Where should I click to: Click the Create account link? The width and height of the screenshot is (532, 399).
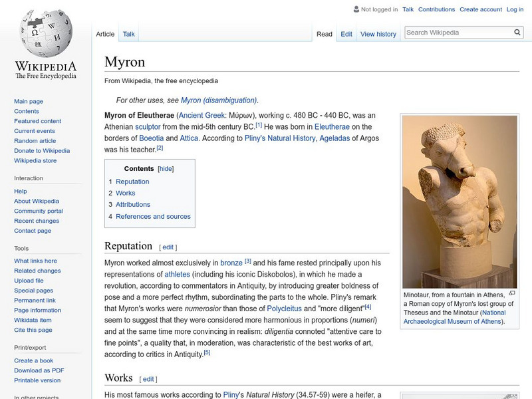click(x=480, y=9)
